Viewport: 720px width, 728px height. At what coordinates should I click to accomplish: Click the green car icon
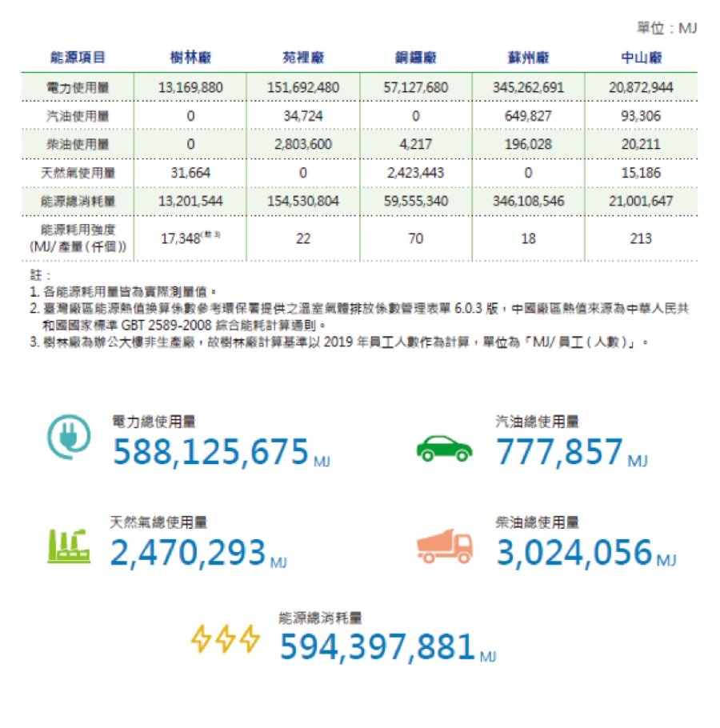click(x=444, y=449)
